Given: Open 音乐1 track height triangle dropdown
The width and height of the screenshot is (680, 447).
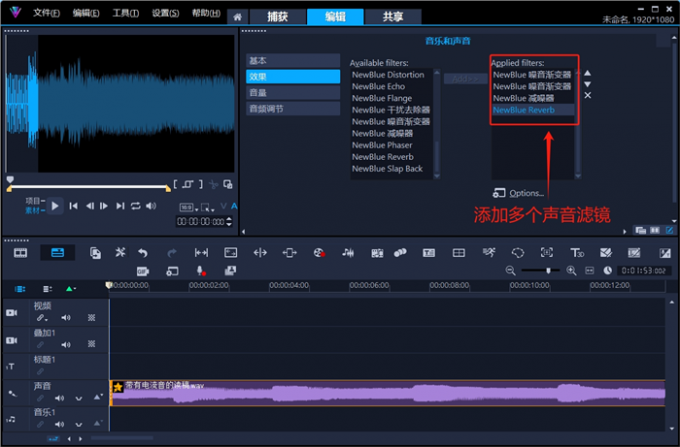Looking at the screenshot, I should [x=98, y=423].
